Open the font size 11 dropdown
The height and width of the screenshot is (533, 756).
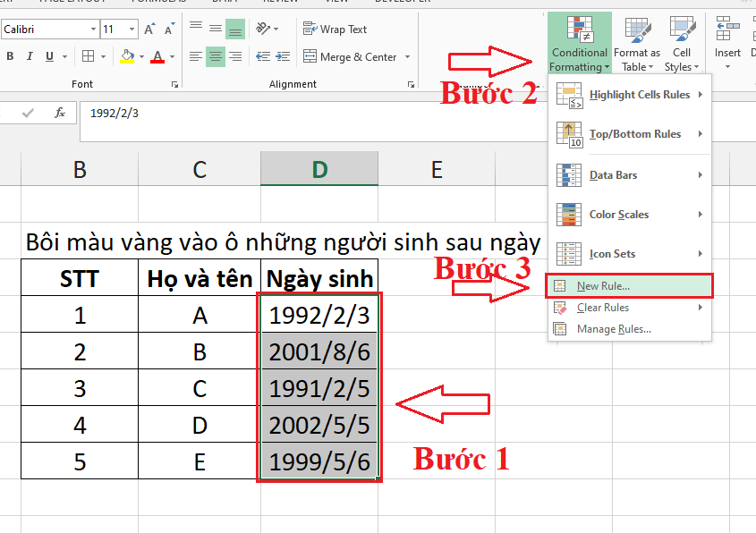pyautogui.click(x=132, y=30)
